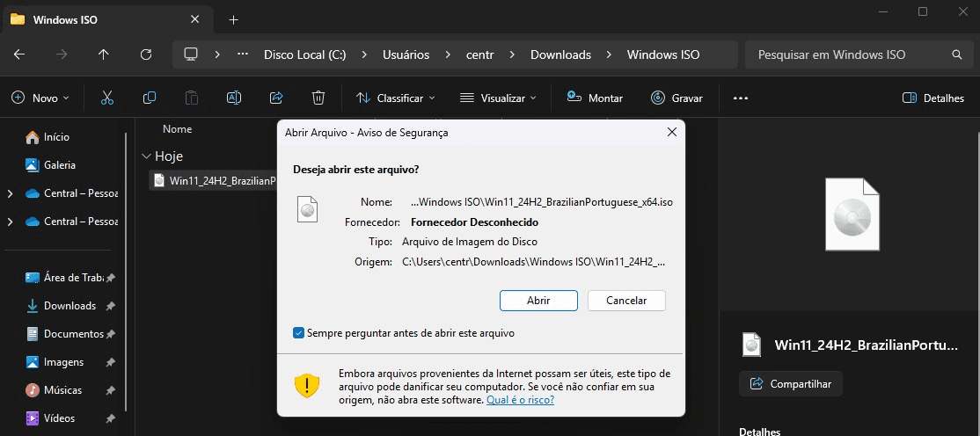
Task: Click the ISO disc thumbnail in details pane
Action: [x=852, y=214]
